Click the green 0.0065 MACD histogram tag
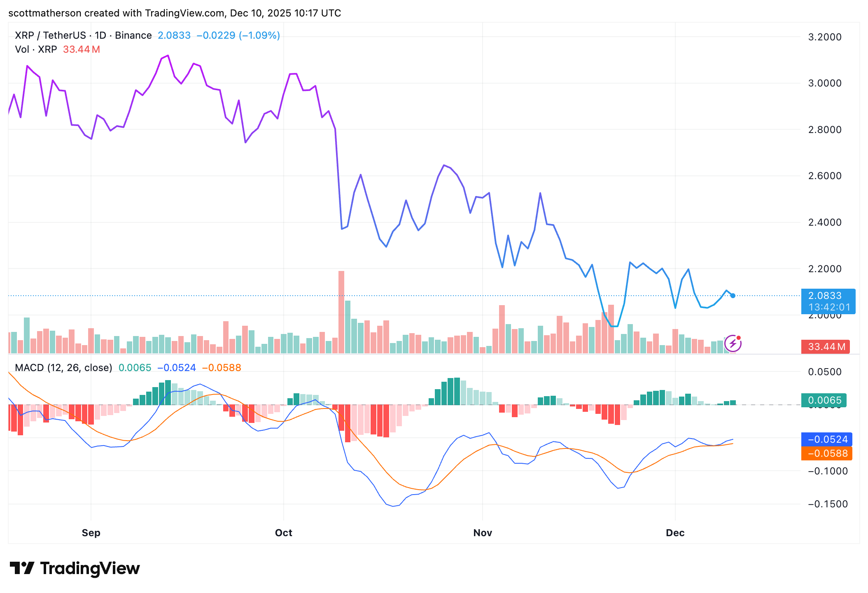This screenshot has height=593, width=868. point(824,400)
